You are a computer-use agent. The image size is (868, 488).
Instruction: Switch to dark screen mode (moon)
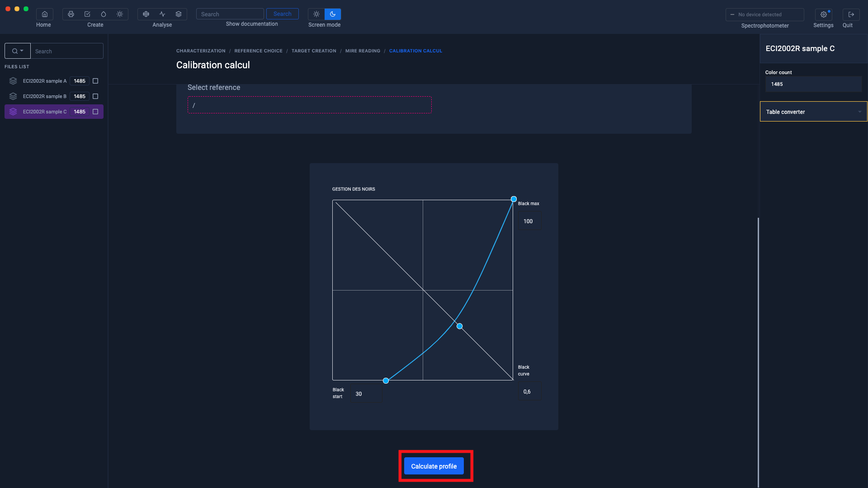pos(333,14)
